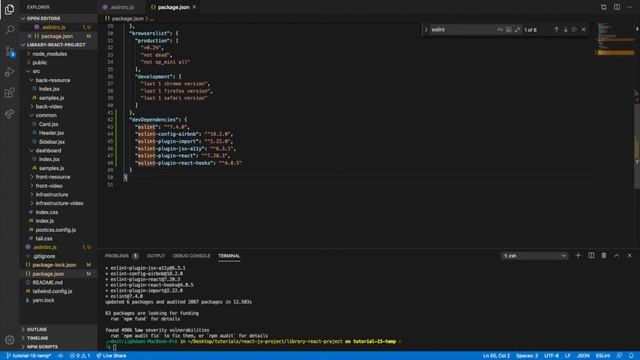The height and width of the screenshot is (360, 640).
Task: Select the Terminal panel tab
Action: (x=229, y=256)
